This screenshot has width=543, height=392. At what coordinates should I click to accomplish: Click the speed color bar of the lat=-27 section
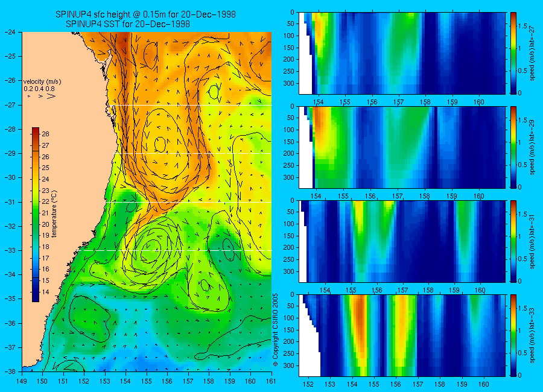coord(513,53)
